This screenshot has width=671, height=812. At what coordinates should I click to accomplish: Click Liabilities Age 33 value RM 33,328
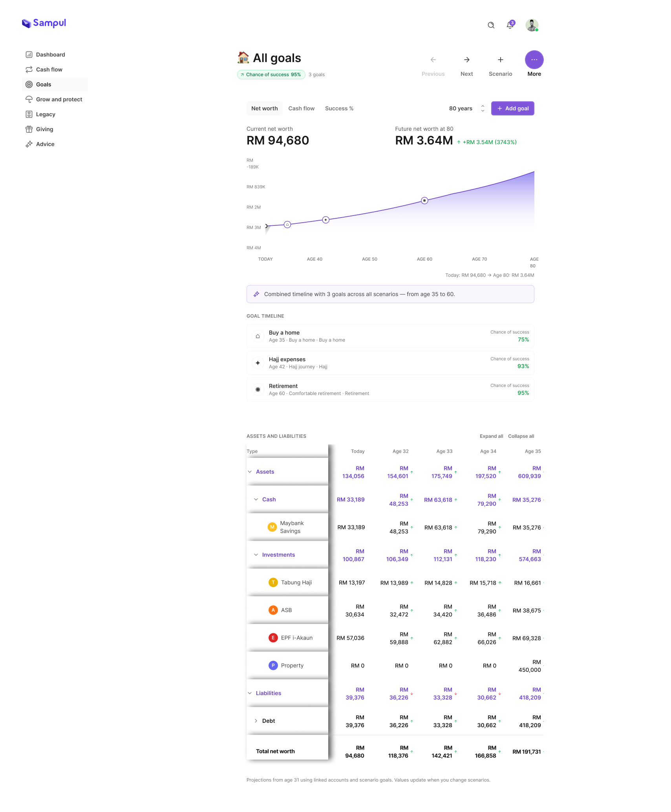click(443, 693)
